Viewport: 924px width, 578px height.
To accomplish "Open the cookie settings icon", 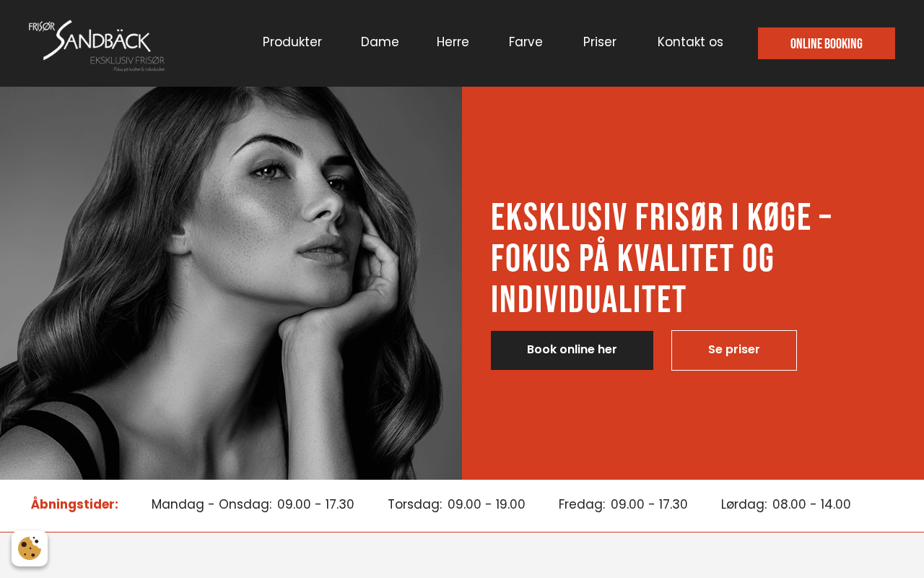I will click(x=30, y=548).
